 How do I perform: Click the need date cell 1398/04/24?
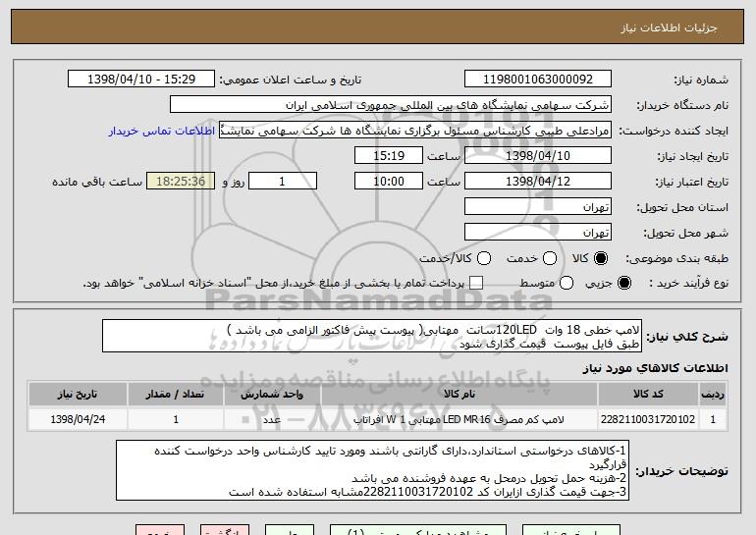(78, 419)
